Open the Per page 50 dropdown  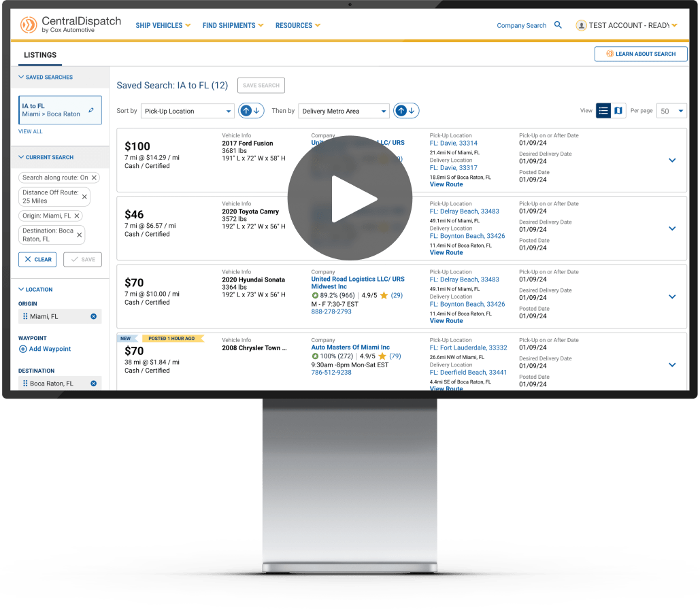tap(671, 110)
